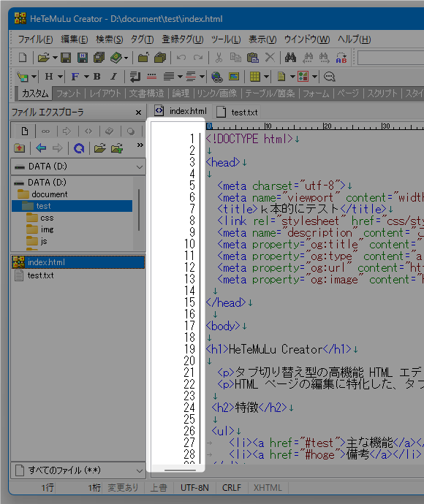This screenshot has height=504, width=424.
Task: Select the img folder in tree
Action: (x=47, y=229)
